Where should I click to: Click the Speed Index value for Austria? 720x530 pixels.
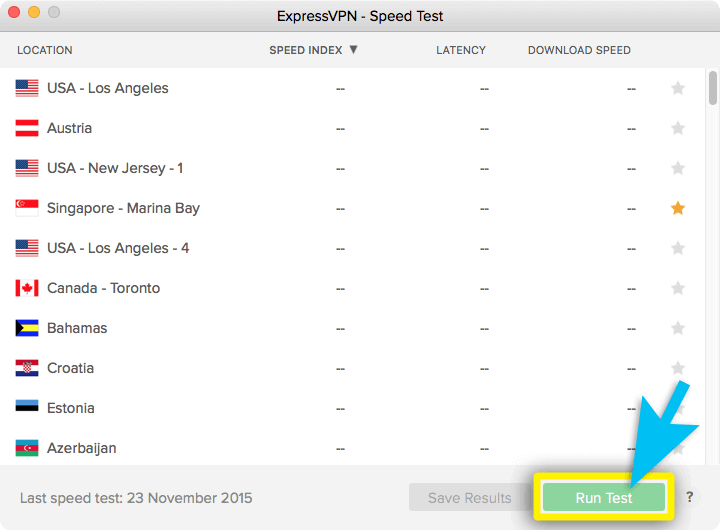[x=340, y=129]
